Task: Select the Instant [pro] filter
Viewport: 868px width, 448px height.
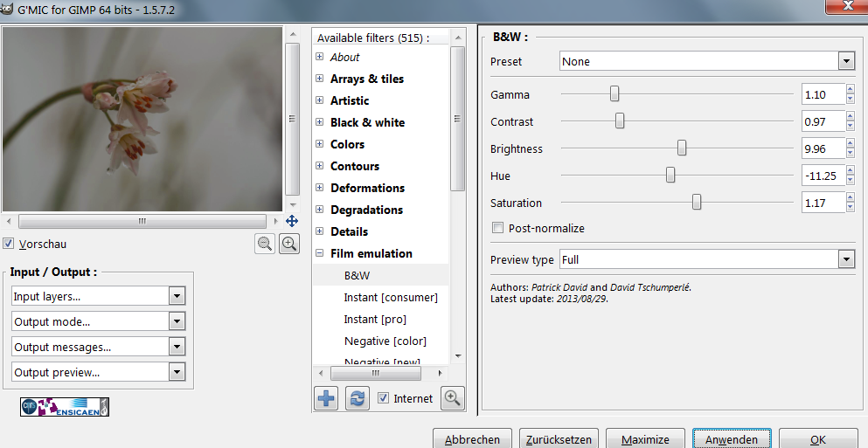Action: click(x=375, y=319)
